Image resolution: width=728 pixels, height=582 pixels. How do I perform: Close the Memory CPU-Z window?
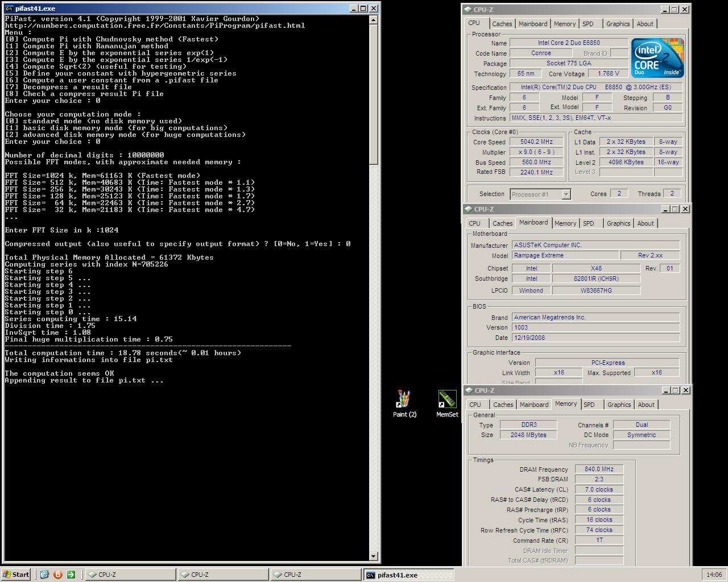pyautogui.click(x=685, y=390)
